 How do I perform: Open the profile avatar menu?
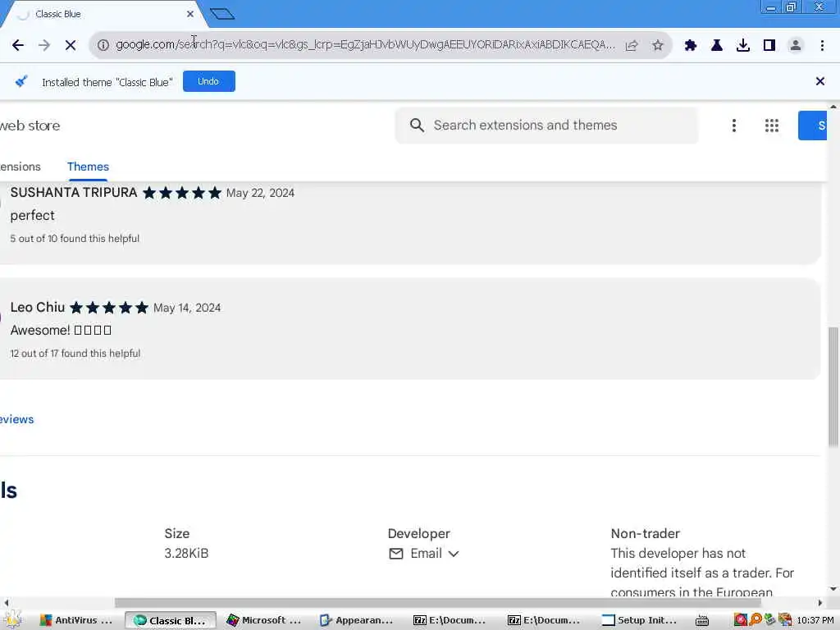coord(796,45)
